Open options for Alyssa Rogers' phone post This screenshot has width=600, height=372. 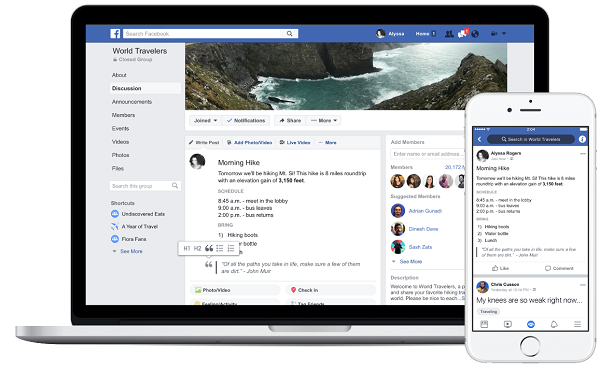[583, 153]
